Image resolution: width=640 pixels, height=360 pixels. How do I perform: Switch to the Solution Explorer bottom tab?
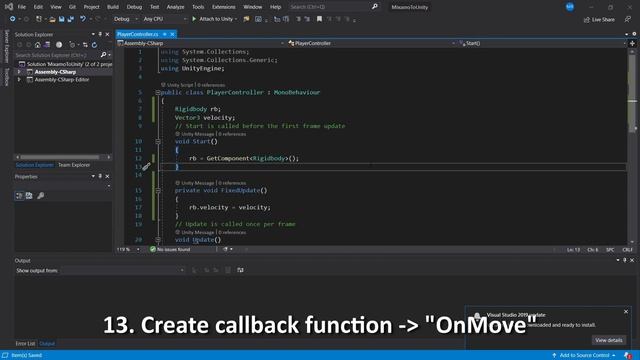(35, 165)
